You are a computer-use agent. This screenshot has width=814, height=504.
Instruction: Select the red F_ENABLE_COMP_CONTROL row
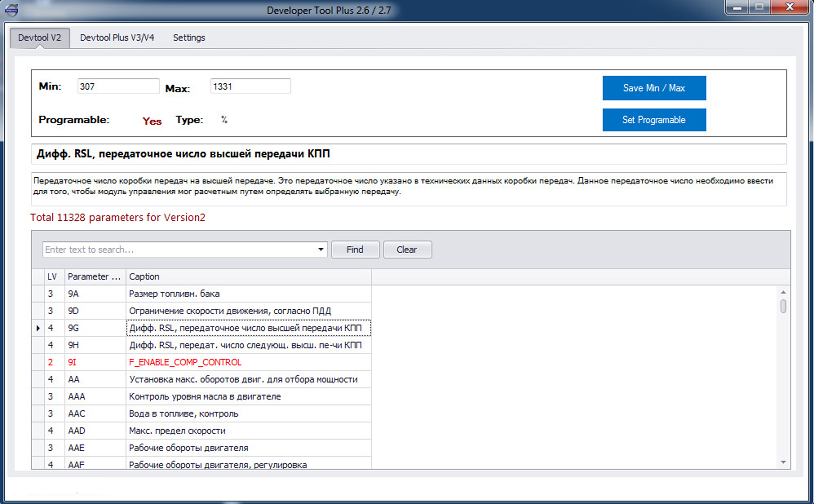[x=185, y=362]
